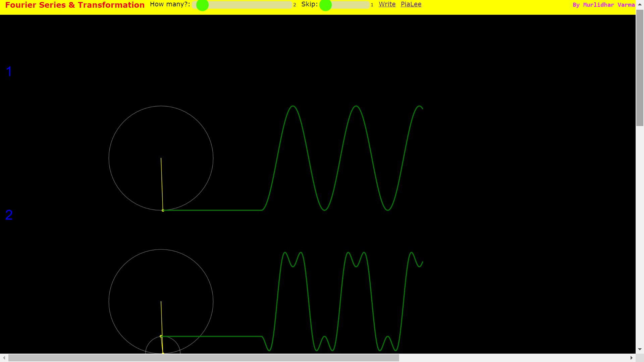
Task: Open the PiaLee link
Action: (411, 4)
